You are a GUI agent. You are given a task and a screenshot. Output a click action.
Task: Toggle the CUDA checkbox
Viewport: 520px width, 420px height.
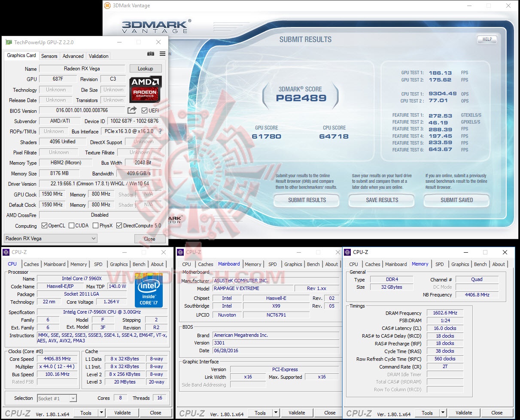point(71,226)
